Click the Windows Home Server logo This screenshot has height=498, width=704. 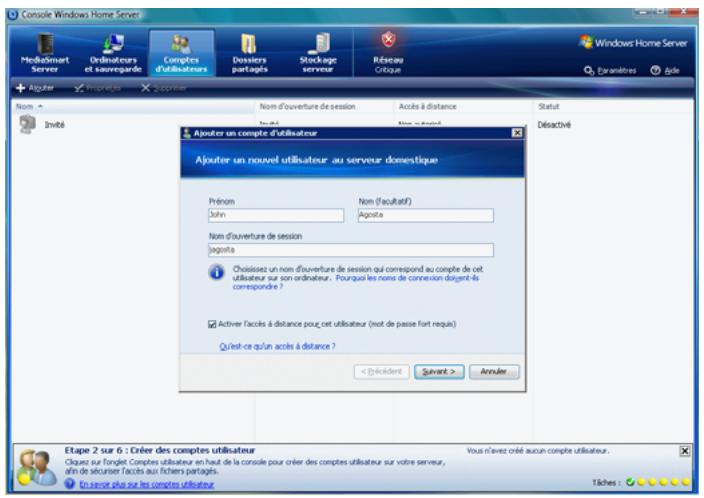click(x=633, y=43)
